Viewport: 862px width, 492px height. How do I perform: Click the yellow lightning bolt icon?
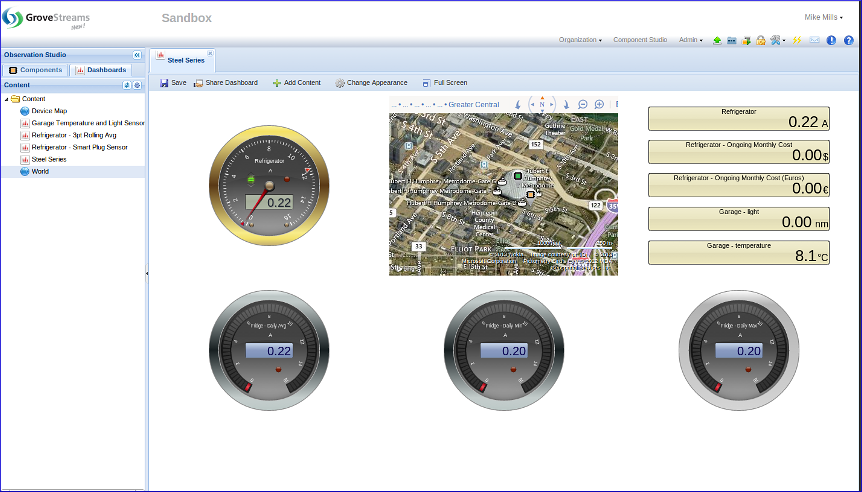797,40
